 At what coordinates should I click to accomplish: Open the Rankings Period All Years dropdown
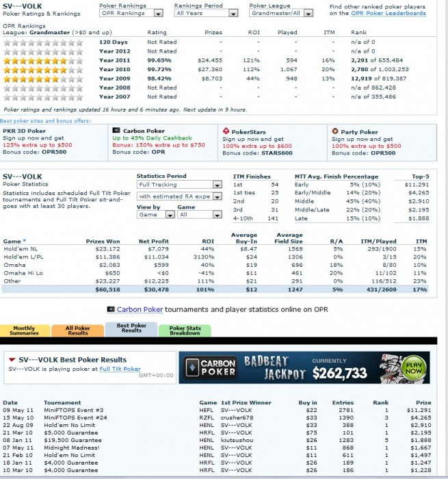pos(206,13)
